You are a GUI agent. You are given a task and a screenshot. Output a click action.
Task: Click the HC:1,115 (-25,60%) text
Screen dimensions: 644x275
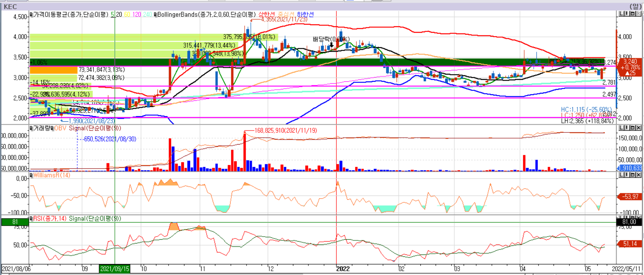pos(586,110)
